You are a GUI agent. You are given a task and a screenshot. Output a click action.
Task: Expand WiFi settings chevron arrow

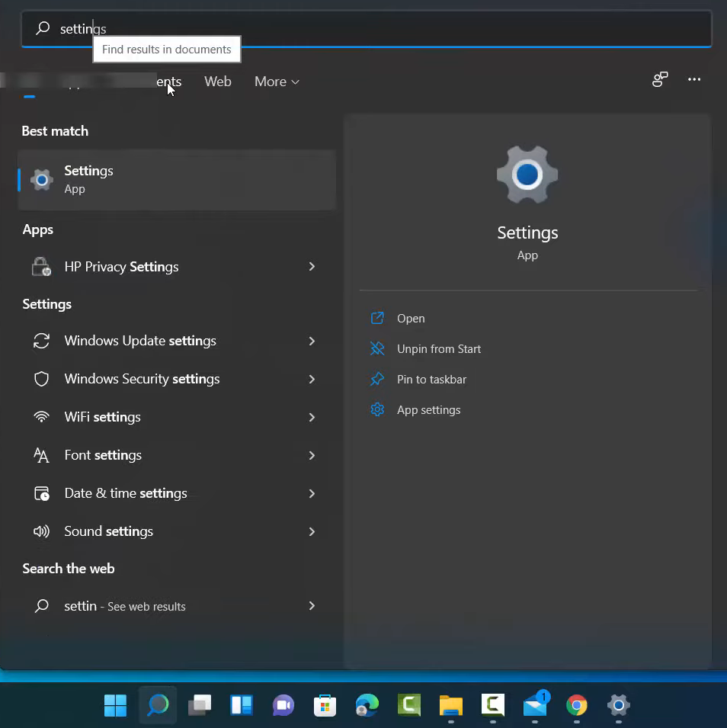[312, 417]
